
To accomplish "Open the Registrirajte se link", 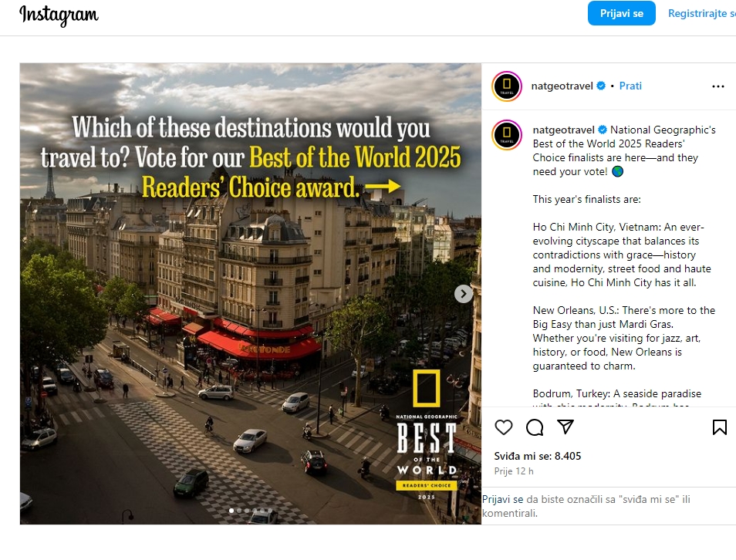I will coord(702,13).
